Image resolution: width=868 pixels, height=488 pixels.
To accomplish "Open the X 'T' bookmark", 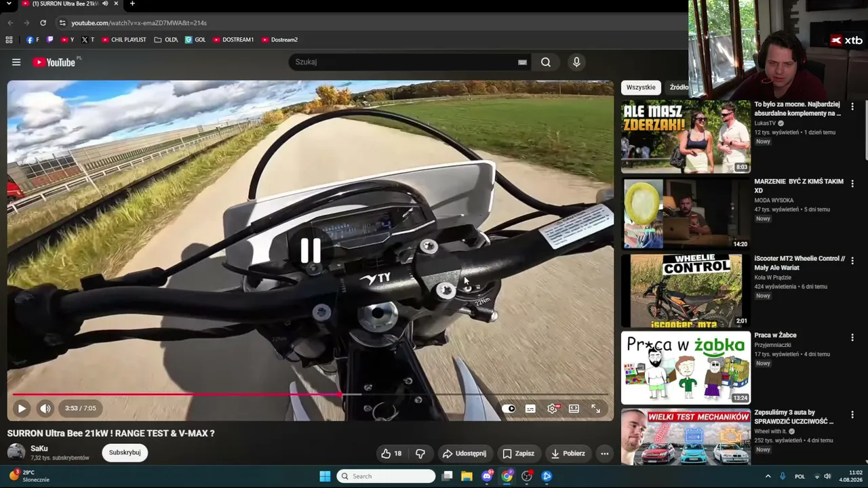I will pos(87,40).
